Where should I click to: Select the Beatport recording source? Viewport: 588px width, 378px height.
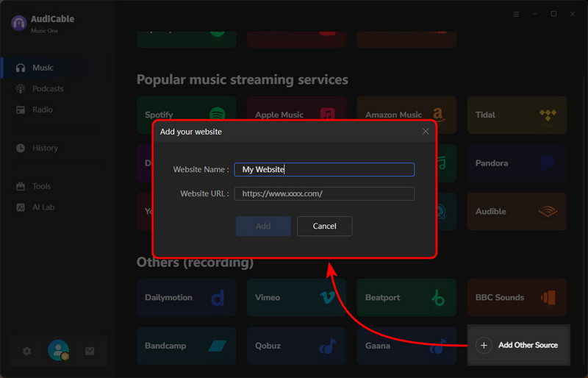406,297
